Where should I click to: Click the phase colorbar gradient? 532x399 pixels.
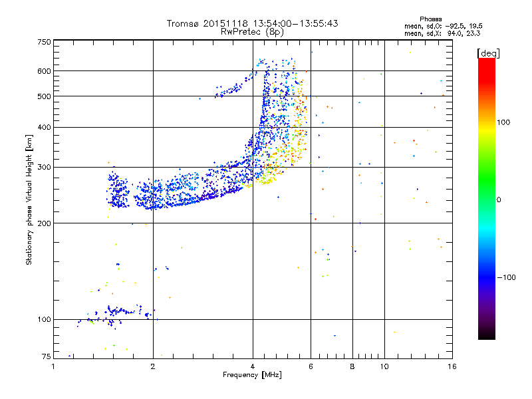487,199
